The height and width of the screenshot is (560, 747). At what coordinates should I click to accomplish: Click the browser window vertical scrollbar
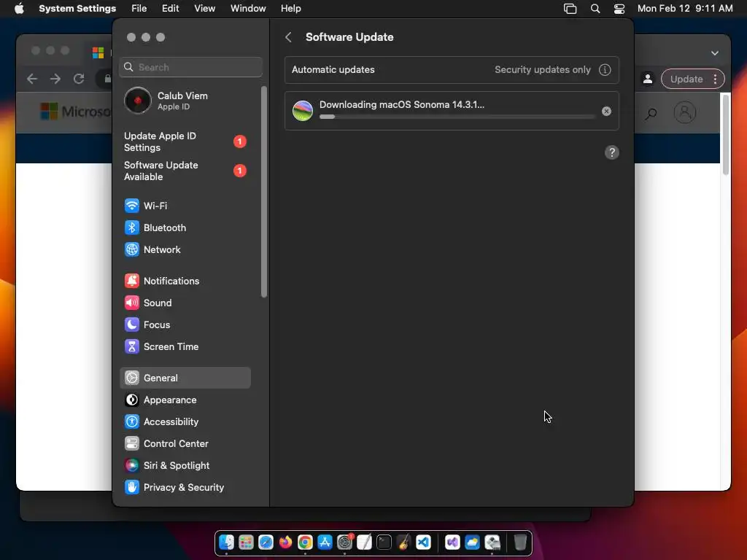(726, 135)
